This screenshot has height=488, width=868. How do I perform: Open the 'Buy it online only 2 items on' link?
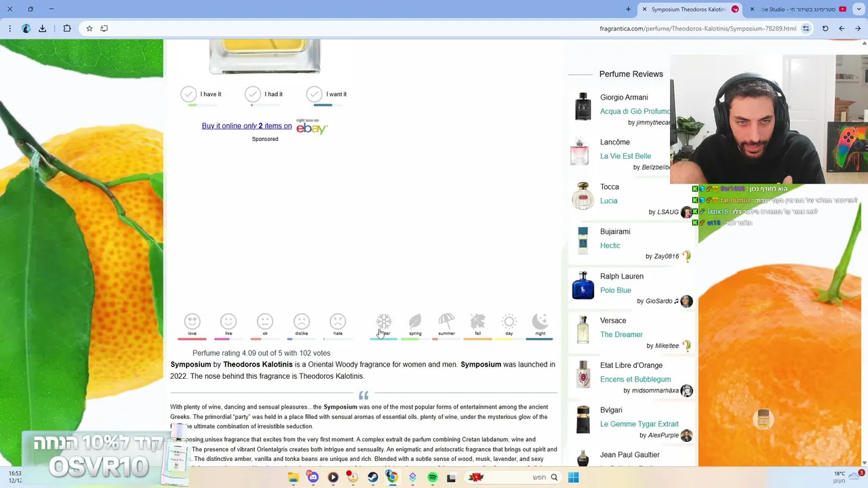[247, 126]
